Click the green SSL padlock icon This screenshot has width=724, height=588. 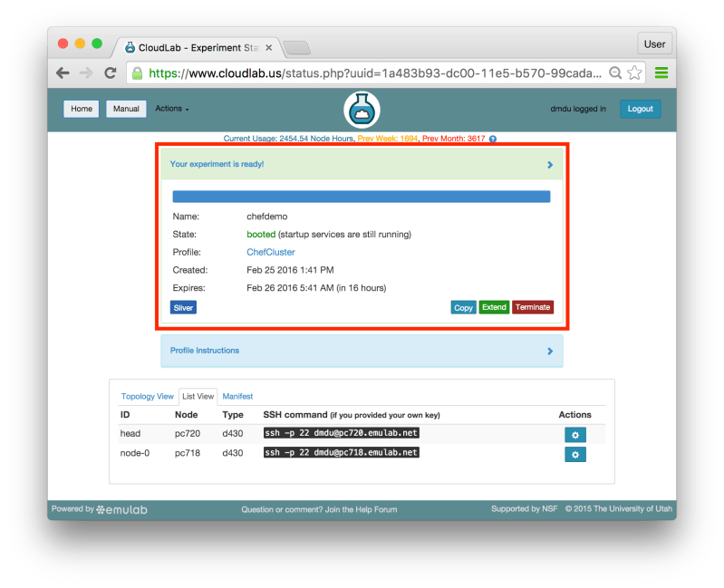(137, 72)
